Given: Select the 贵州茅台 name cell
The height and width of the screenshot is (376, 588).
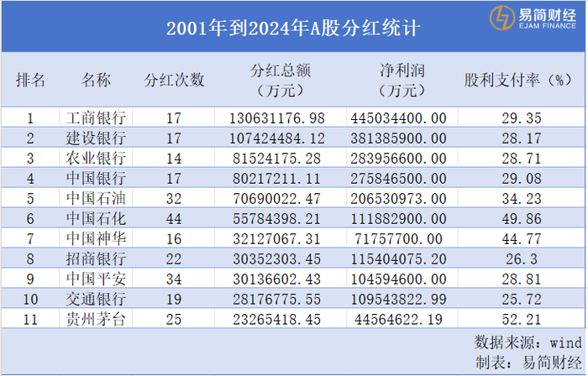Looking at the screenshot, I should point(96,319).
